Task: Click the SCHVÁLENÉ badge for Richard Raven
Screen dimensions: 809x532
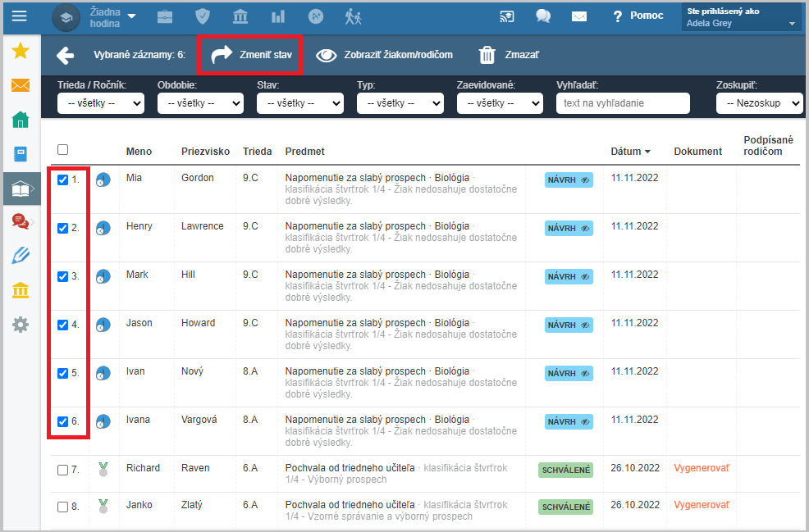Action: pos(565,471)
